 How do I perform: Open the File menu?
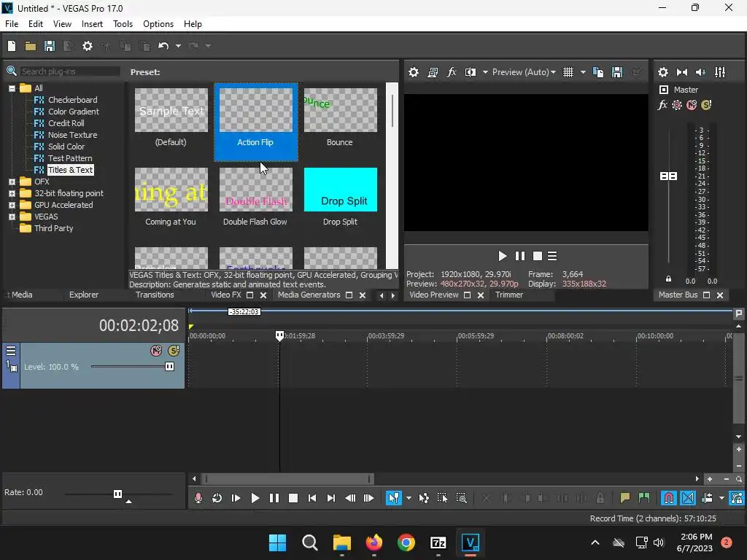point(12,24)
